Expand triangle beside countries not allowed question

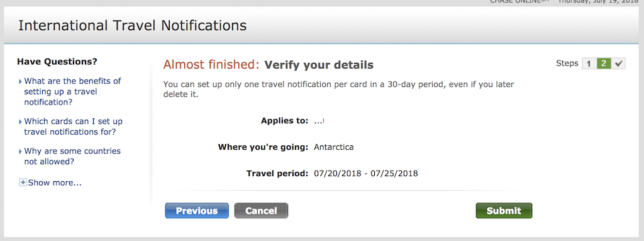pyautogui.click(x=21, y=152)
